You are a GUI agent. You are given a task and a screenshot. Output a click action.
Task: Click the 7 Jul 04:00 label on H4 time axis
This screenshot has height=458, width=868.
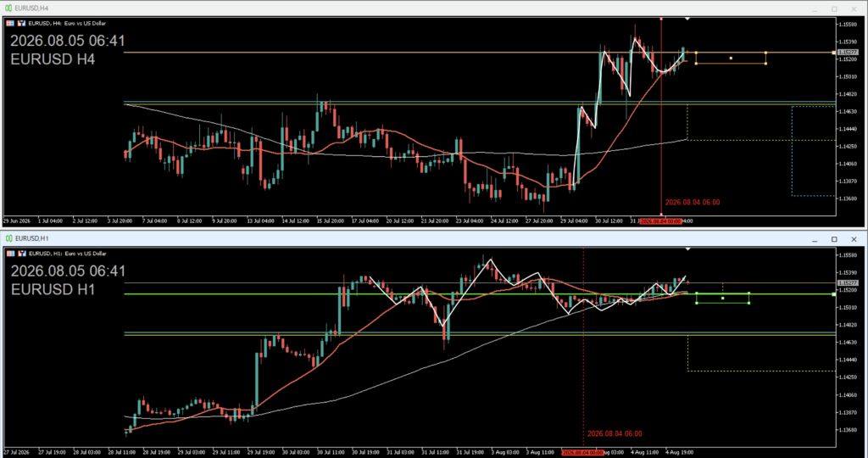154,221
